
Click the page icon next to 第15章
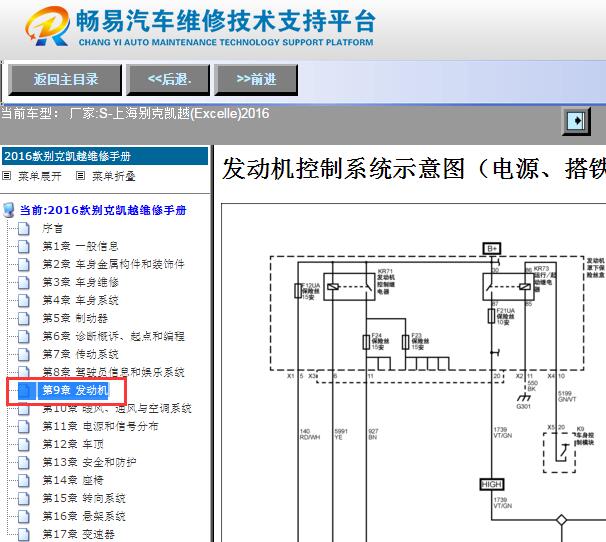tap(24, 498)
